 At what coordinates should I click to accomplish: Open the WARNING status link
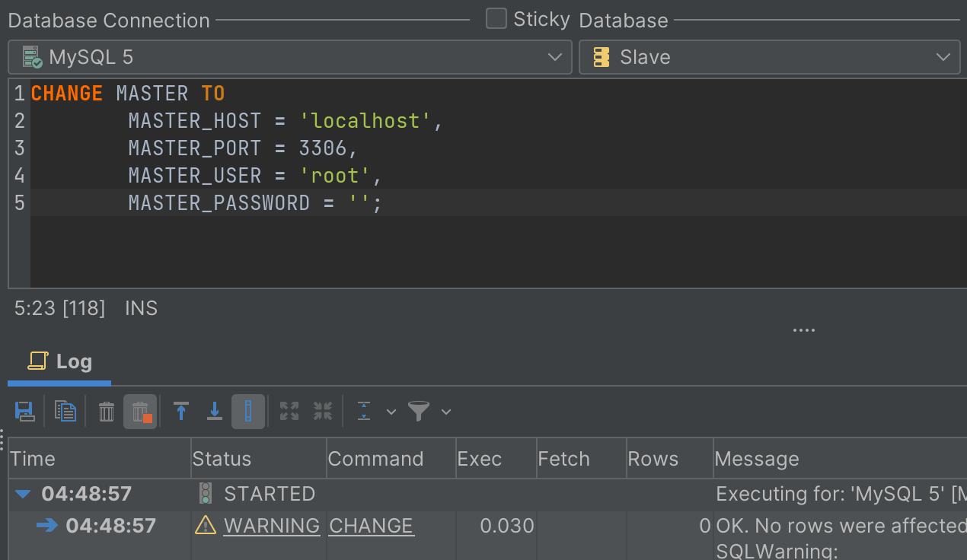(272, 525)
